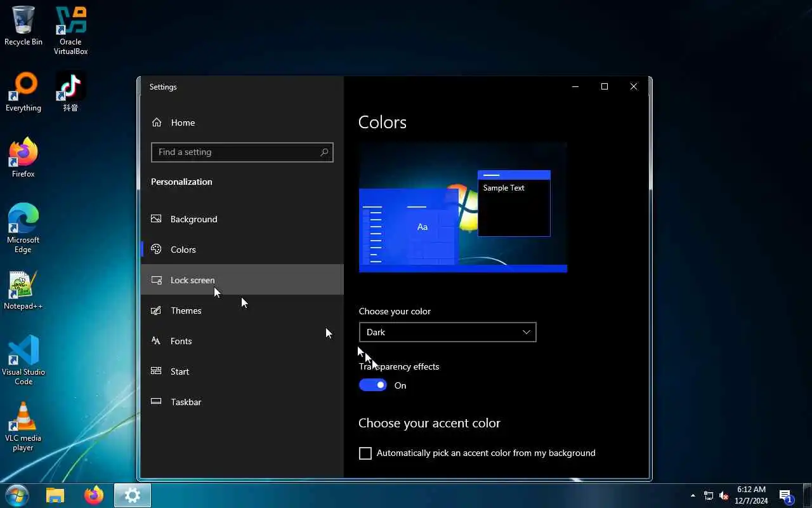Select the Colors settings page
The image size is (812, 508).
point(242,250)
